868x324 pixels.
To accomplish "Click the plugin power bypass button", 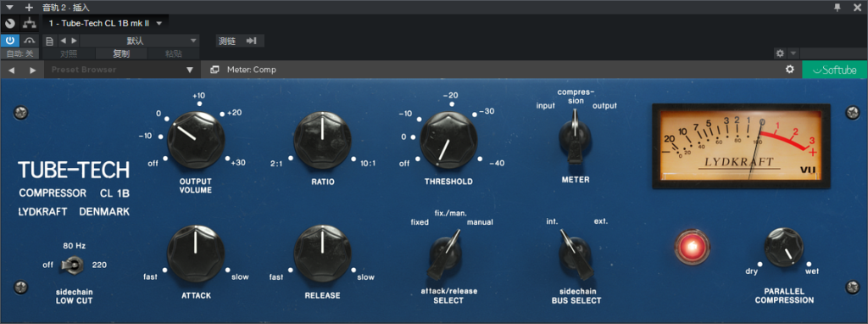I will pyautogui.click(x=10, y=41).
